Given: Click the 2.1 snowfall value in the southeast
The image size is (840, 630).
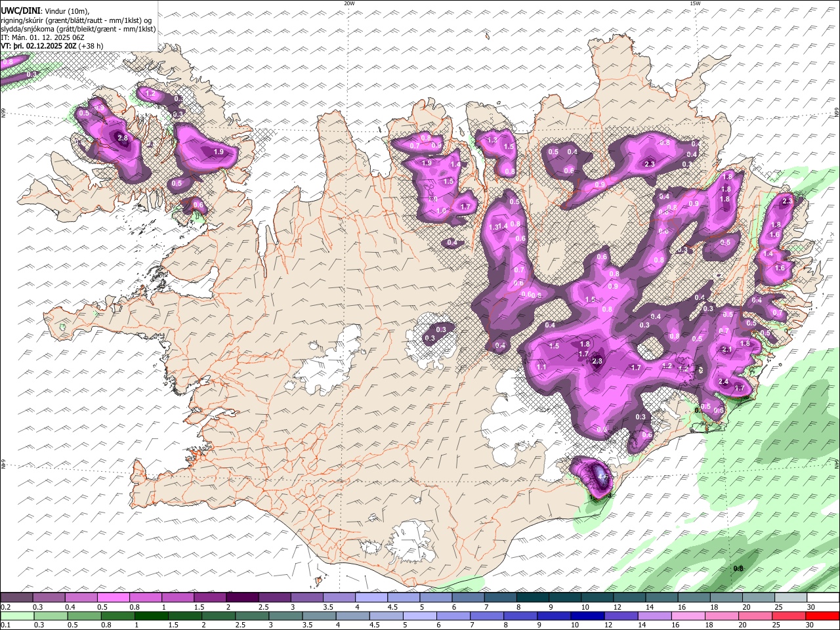Looking at the screenshot, I should 726,350.
